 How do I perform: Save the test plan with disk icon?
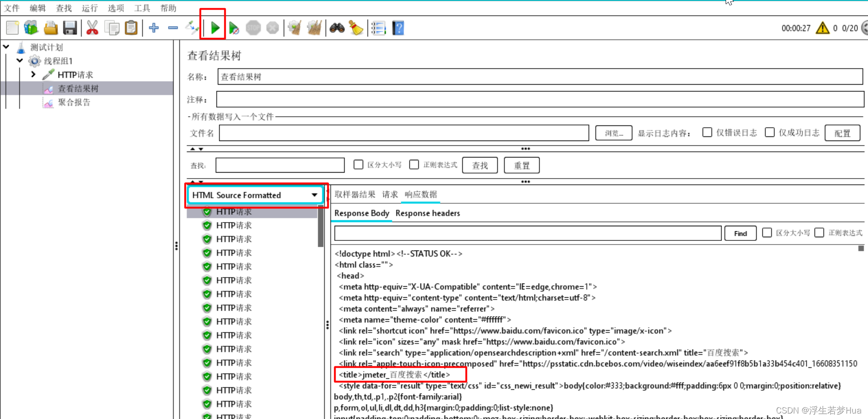coord(70,28)
